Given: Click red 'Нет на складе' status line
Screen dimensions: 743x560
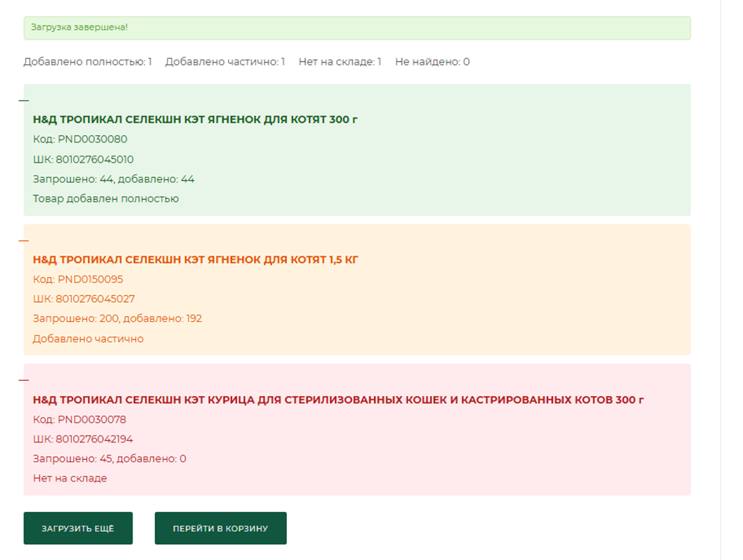Looking at the screenshot, I should pos(70,478).
